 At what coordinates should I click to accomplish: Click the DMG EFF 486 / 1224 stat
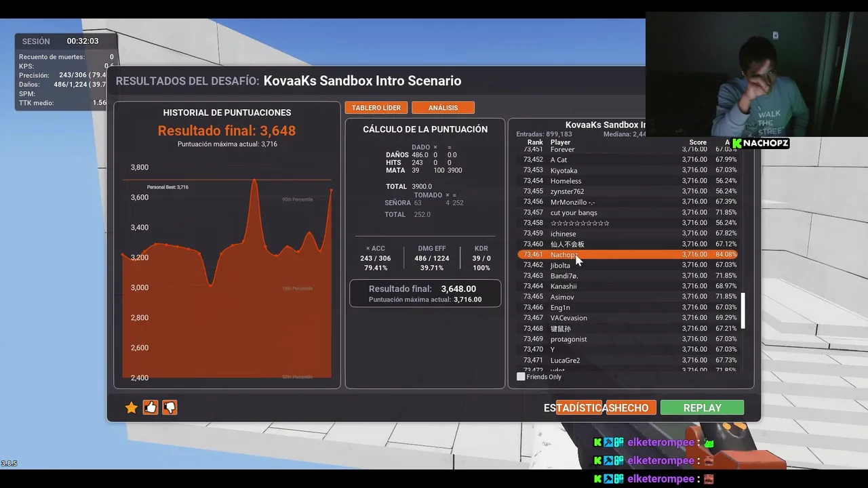pyautogui.click(x=433, y=258)
